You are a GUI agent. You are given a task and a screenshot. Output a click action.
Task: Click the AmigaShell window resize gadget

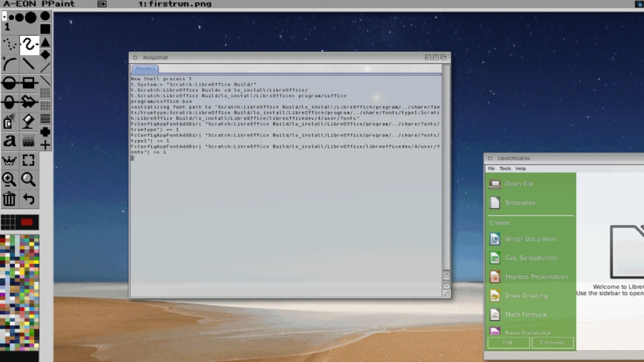(446, 294)
